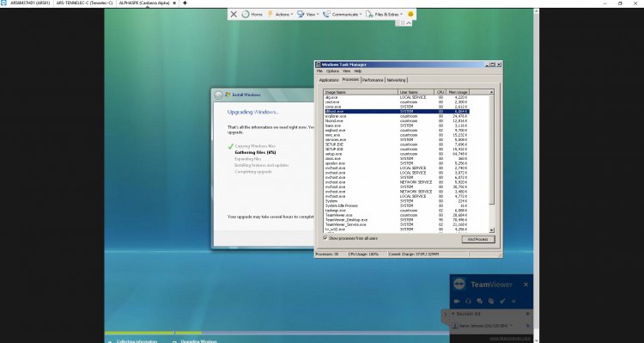The width and height of the screenshot is (644, 343).
Task: Click the video camera icon in the TeamViewer panel
Action: click(x=457, y=301)
